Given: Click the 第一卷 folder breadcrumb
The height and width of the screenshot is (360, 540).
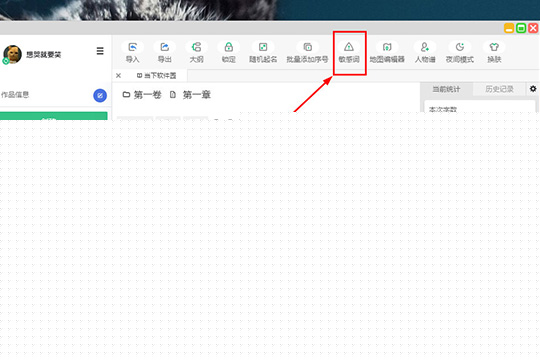Looking at the screenshot, I should pyautogui.click(x=142, y=95).
